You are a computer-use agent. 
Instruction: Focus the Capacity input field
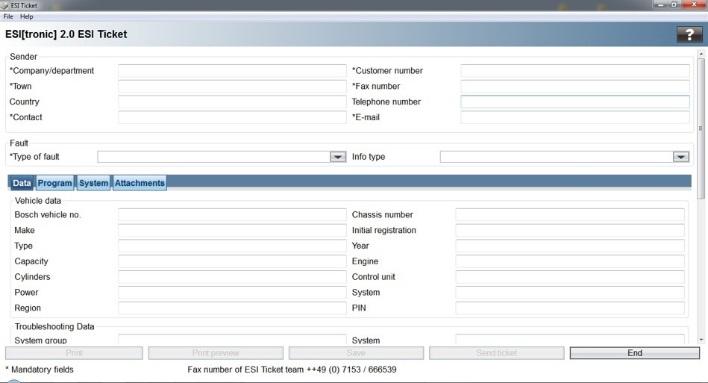coord(232,261)
